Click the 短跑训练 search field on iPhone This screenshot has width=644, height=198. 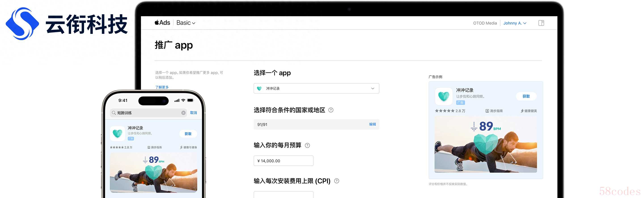tap(149, 113)
